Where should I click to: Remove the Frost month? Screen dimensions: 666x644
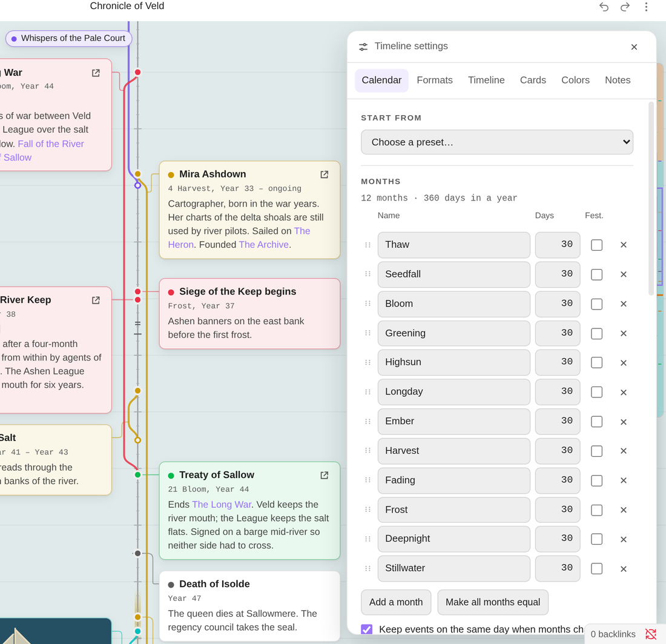tap(624, 510)
